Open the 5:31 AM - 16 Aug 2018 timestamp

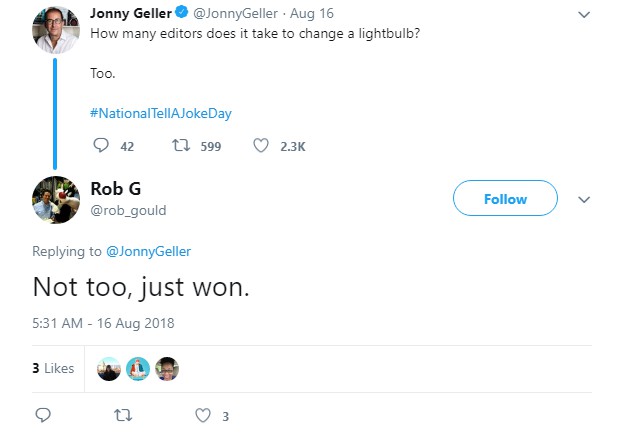[103, 323]
